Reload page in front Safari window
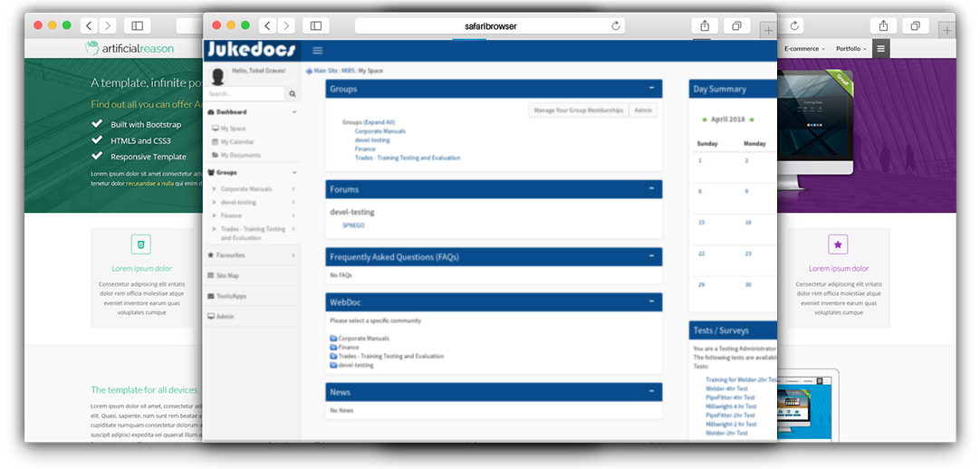 (617, 26)
